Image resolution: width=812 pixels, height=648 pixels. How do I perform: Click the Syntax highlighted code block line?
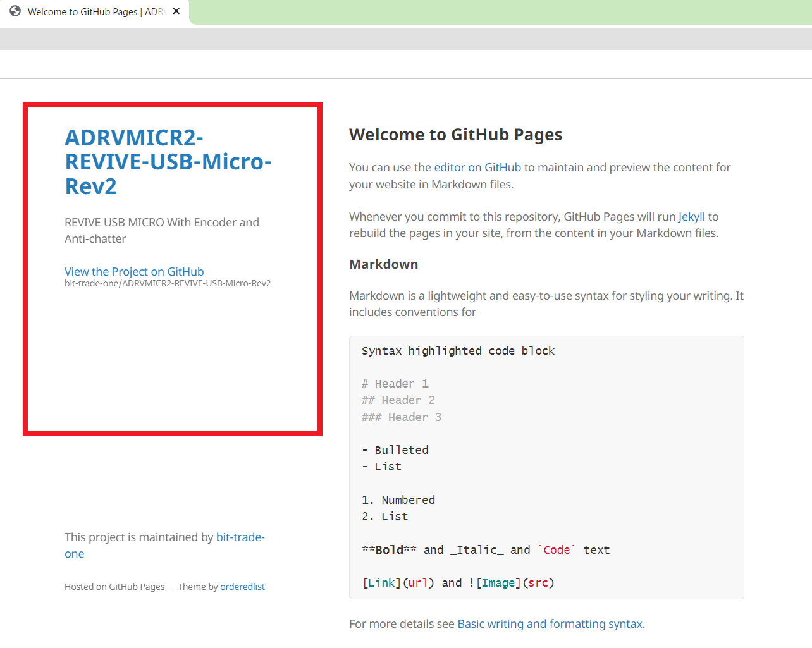[x=458, y=351]
